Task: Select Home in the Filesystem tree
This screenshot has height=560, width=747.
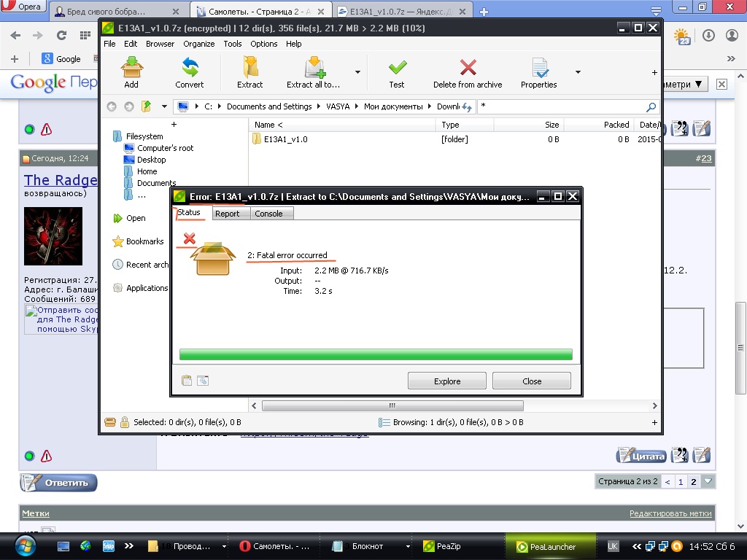Action: [147, 171]
